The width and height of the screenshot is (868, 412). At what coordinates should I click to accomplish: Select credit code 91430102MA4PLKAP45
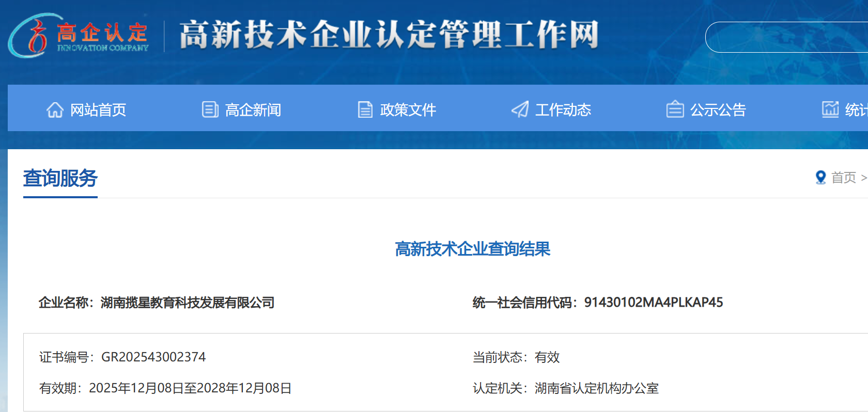click(x=654, y=303)
